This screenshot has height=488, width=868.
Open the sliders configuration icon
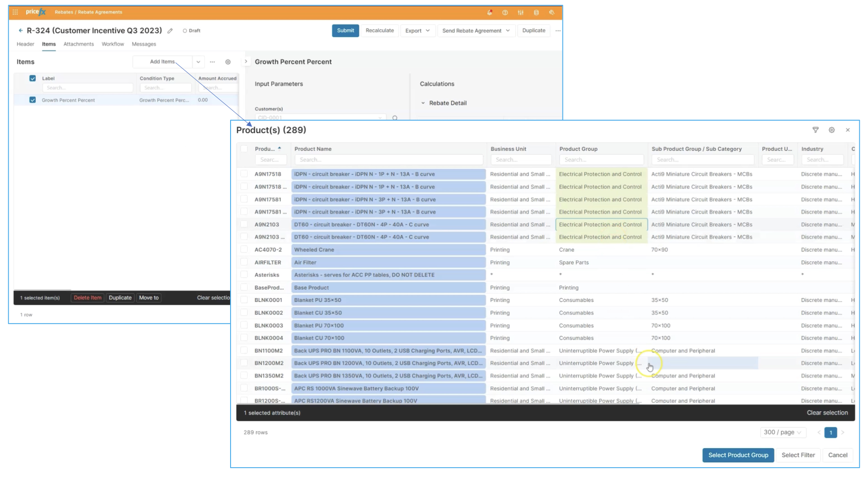[x=521, y=13]
